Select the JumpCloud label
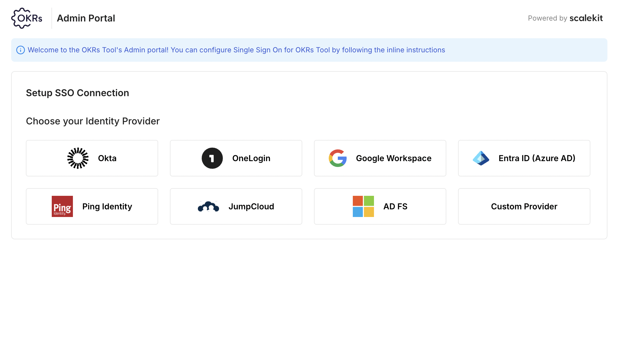 pyautogui.click(x=251, y=206)
